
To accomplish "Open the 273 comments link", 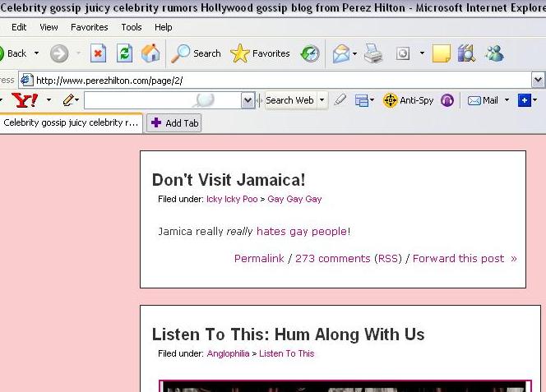I will point(332,258).
